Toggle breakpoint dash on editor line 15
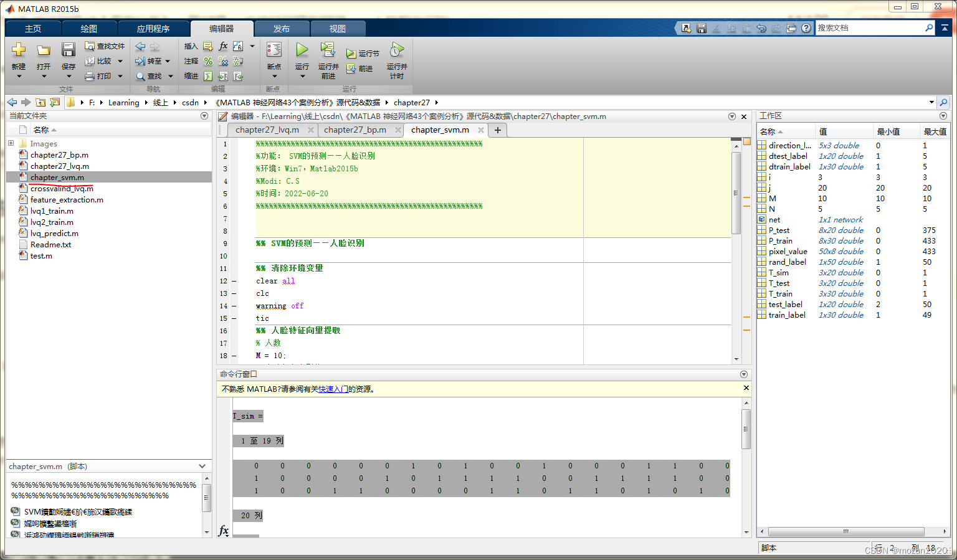 (x=234, y=318)
